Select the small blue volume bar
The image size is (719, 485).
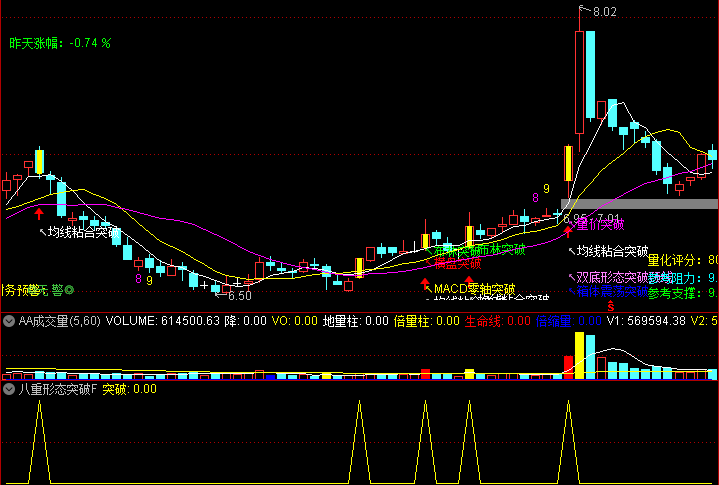pos(271,377)
